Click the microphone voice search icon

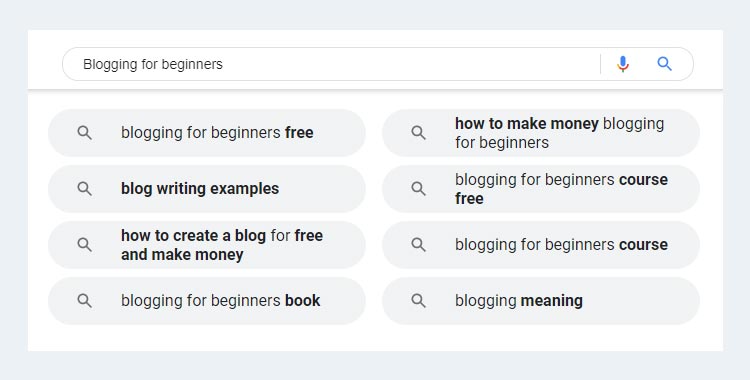pos(623,64)
